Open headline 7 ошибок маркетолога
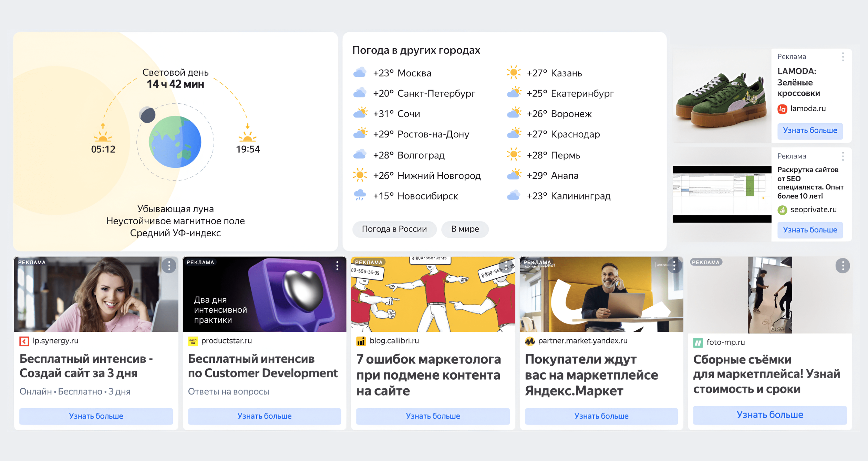The image size is (868, 461). 429,375
